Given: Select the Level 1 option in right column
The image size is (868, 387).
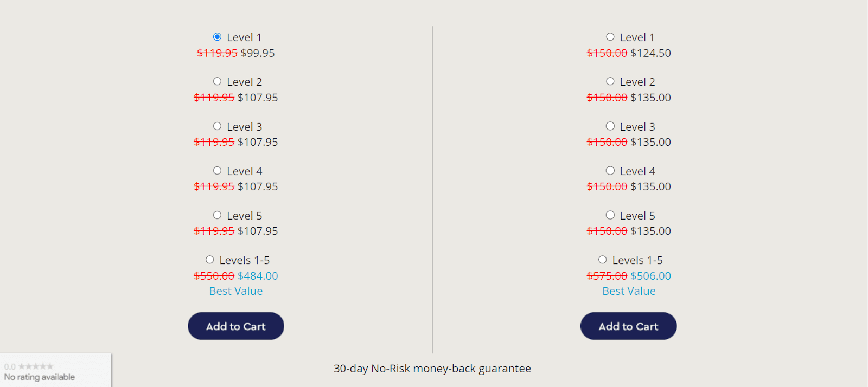Looking at the screenshot, I should [610, 36].
